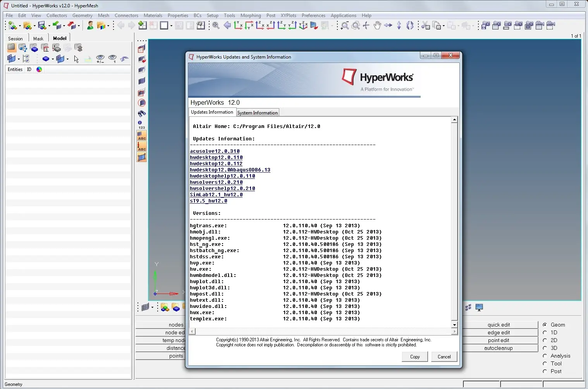Viewport: 588px width, 389px height.
Task: Select the 1D radio button
Action: 545,332
